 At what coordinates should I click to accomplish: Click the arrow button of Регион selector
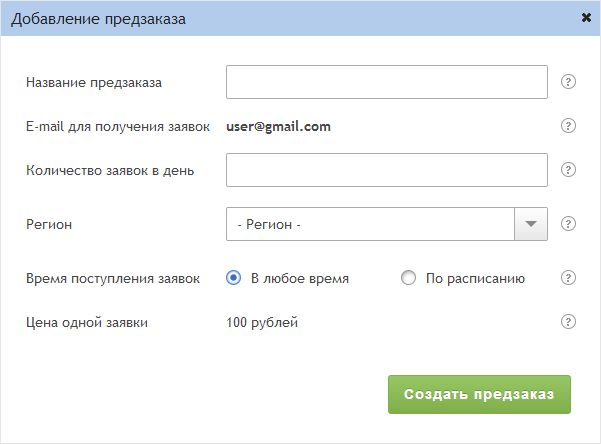[x=531, y=224]
